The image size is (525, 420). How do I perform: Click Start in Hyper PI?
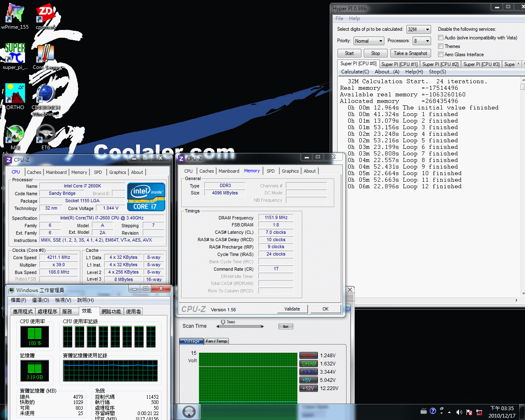349,53
